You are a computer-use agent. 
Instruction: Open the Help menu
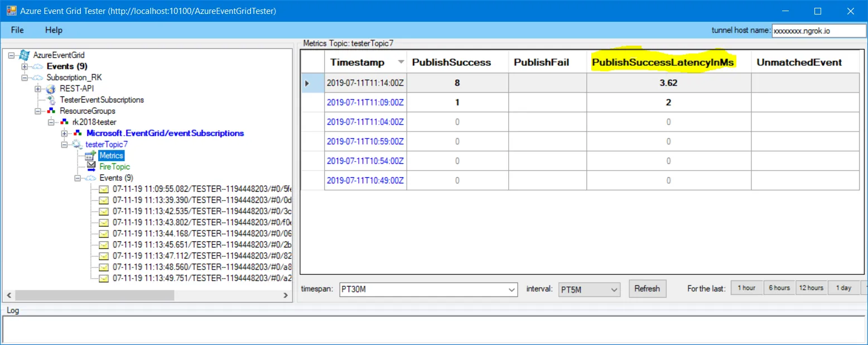(54, 30)
